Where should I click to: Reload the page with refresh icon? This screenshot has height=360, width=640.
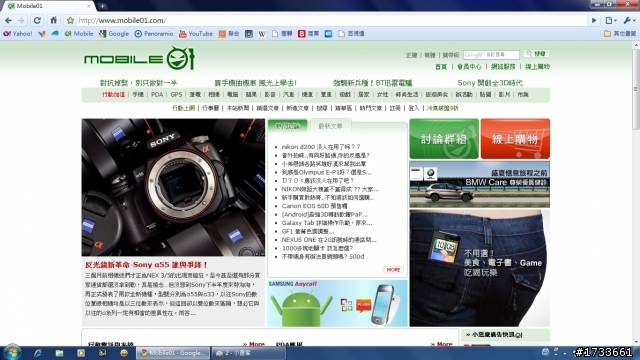37,20
